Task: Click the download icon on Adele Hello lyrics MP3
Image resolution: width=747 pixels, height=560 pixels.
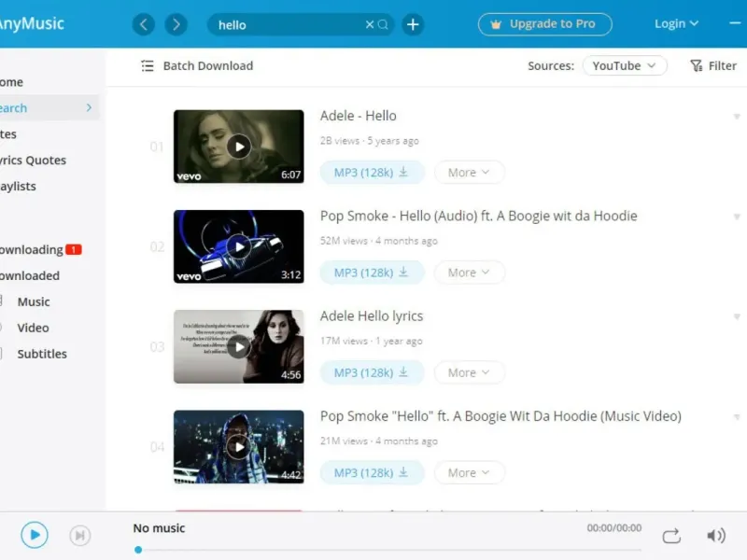Action: pyautogui.click(x=403, y=371)
